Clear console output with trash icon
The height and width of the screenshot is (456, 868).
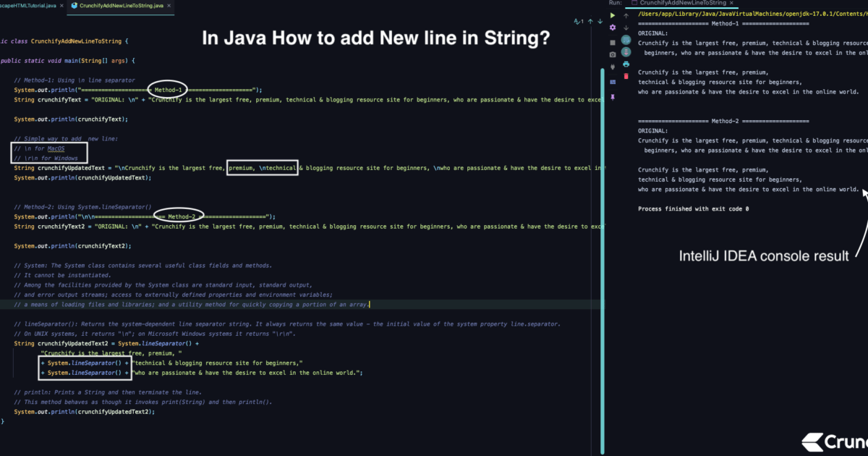point(626,76)
